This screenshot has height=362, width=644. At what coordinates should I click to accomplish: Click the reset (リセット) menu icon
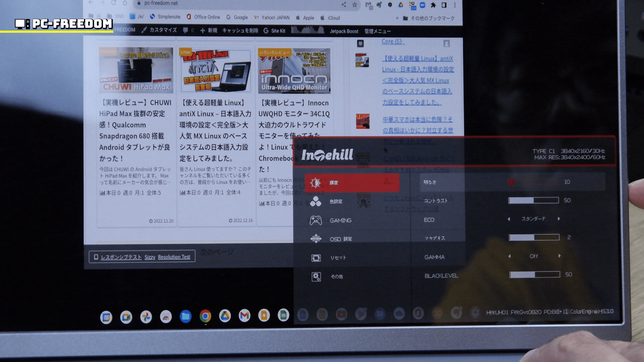click(x=316, y=258)
